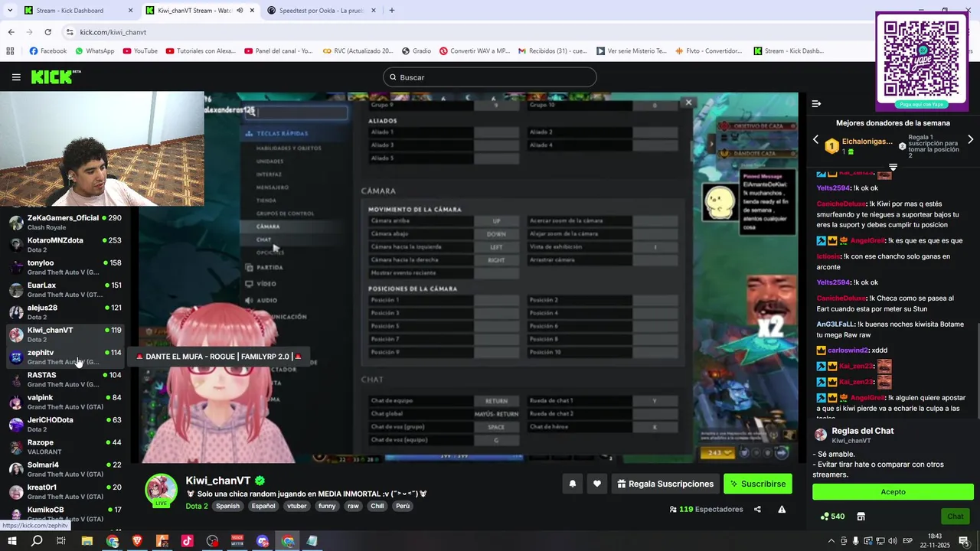Open tonyloo channel in sidebar
Image resolution: width=980 pixels, height=551 pixels.
click(x=65, y=267)
